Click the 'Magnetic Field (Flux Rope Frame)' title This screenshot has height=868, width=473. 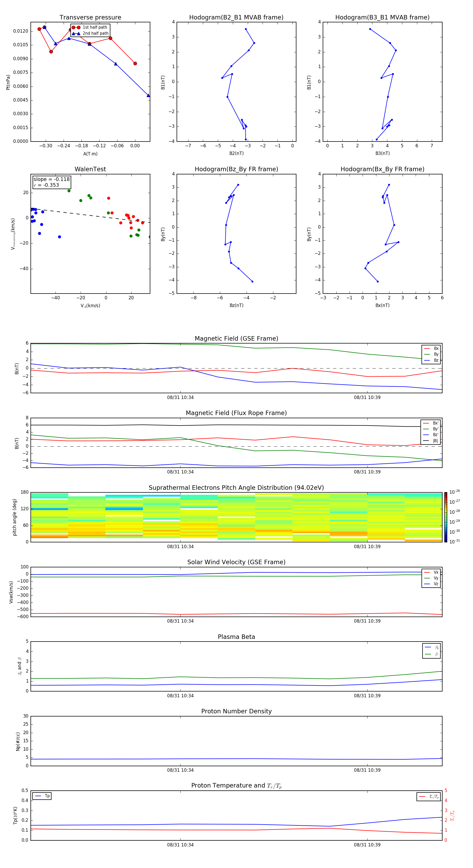(236, 413)
